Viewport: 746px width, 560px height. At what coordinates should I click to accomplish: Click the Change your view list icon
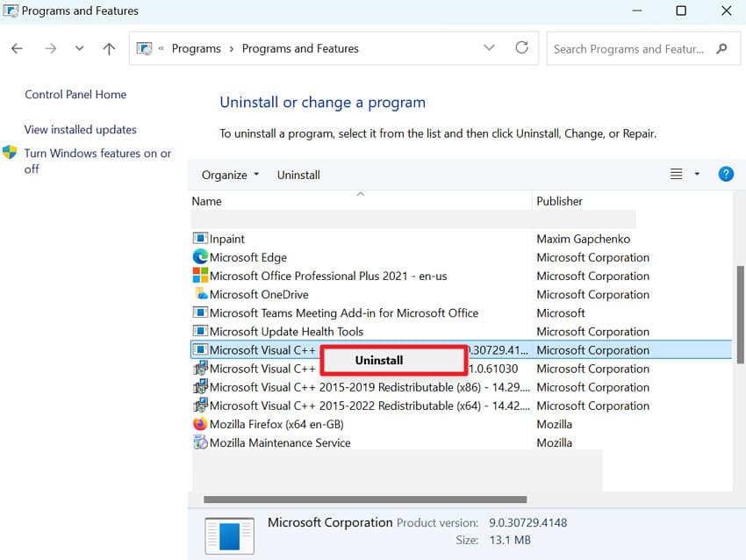point(676,174)
